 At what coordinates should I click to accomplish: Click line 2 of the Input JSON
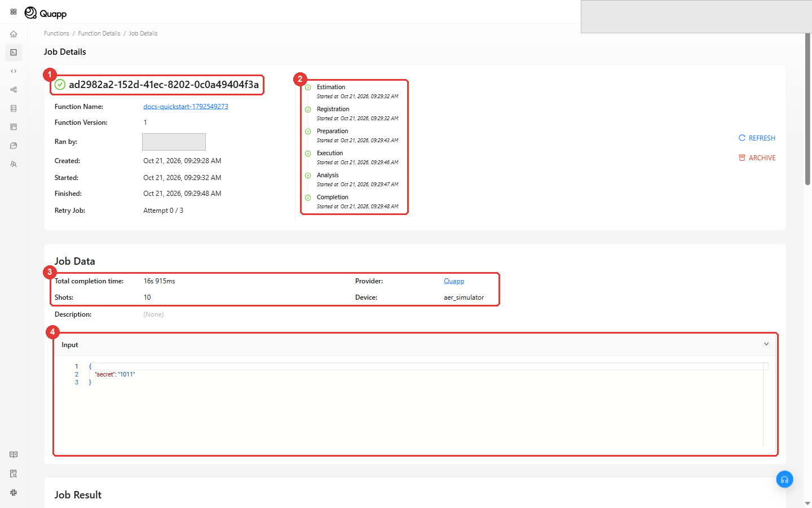point(115,374)
